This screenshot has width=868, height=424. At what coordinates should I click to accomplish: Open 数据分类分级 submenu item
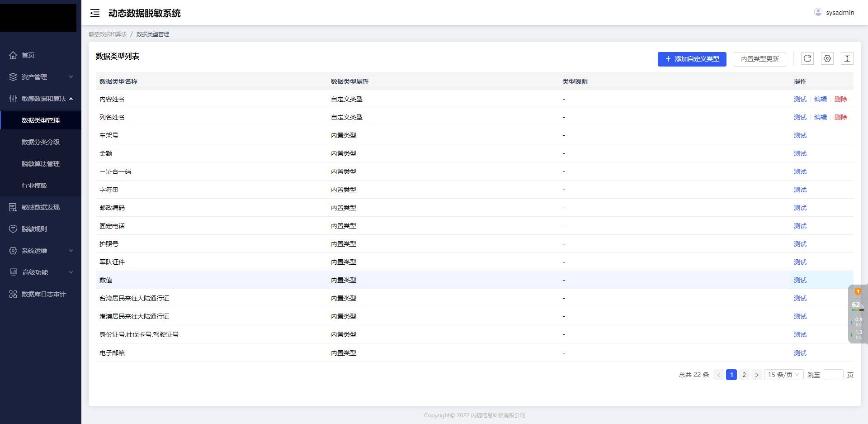pyautogui.click(x=41, y=142)
